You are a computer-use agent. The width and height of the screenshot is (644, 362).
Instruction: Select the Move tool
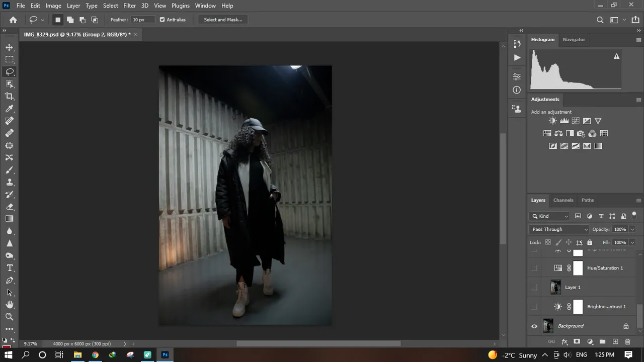click(x=10, y=47)
